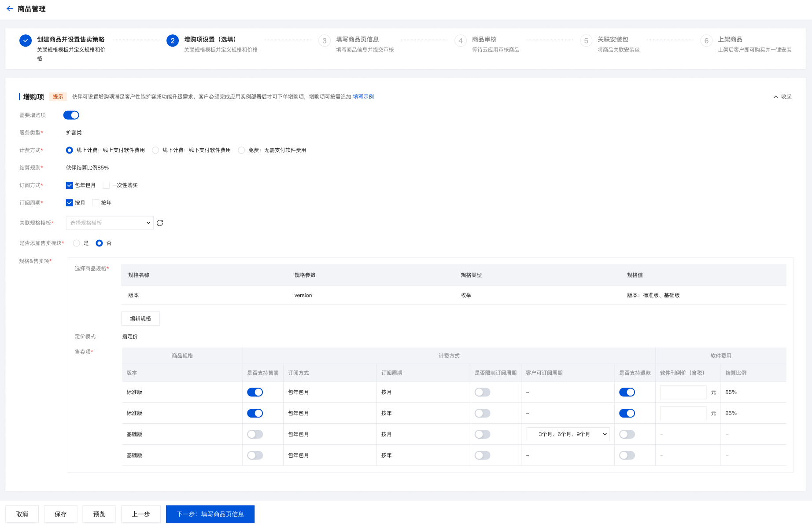
Task: Click the 保存 button
Action: click(x=61, y=514)
